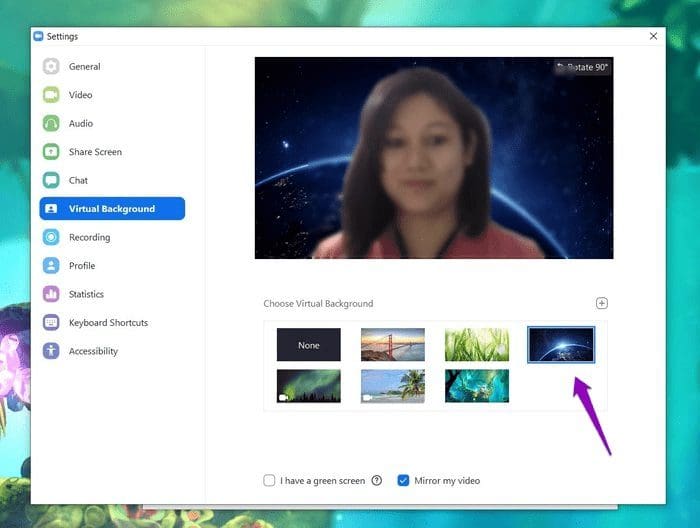Click the Keyboard Shortcuts keyboard icon

click(51, 322)
